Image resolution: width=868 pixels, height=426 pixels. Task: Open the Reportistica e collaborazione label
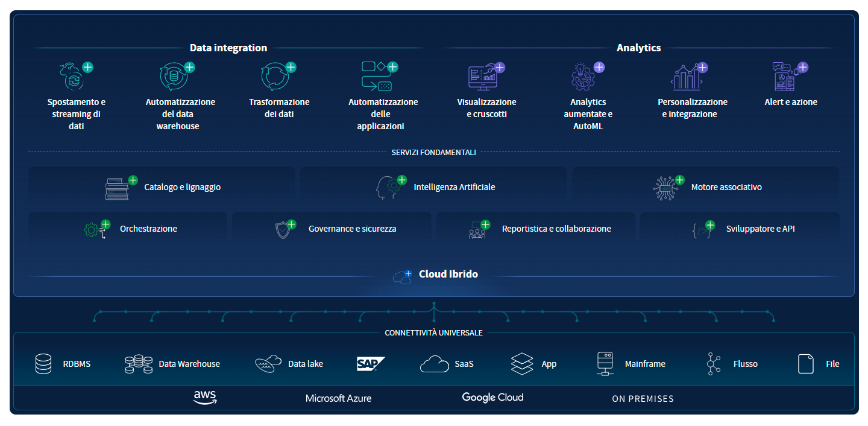(x=556, y=229)
